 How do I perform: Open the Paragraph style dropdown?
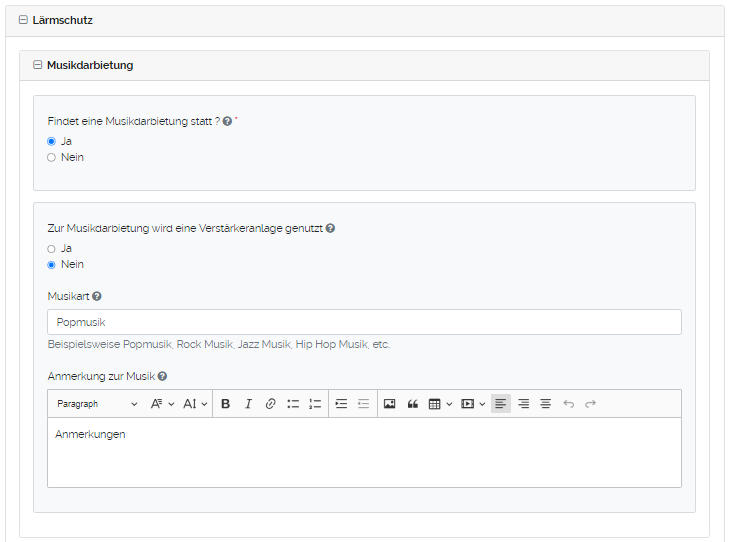click(97, 404)
